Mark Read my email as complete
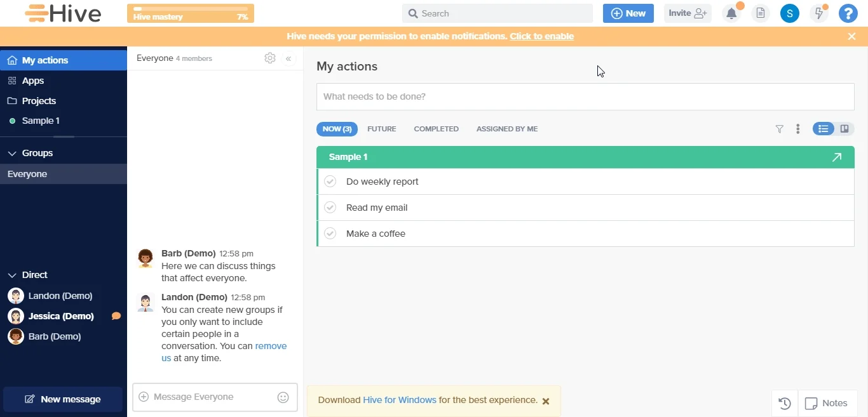Screen dimensions: 868x417 [330, 208]
